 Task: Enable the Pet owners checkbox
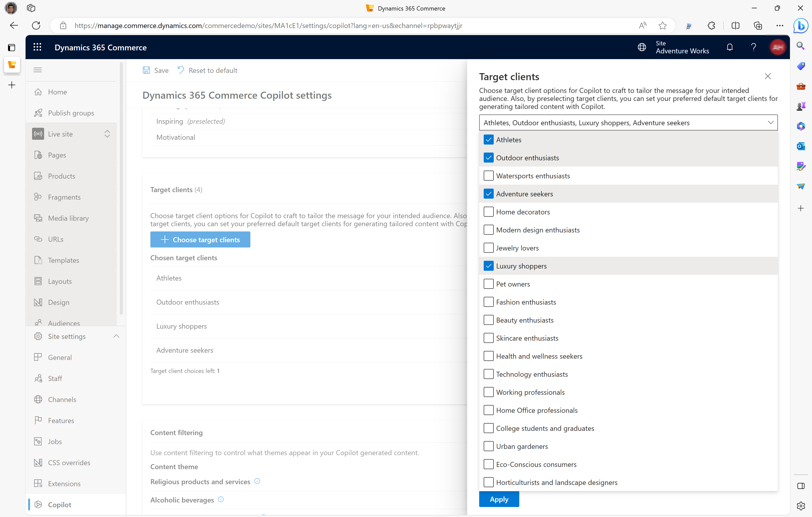[488, 284]
